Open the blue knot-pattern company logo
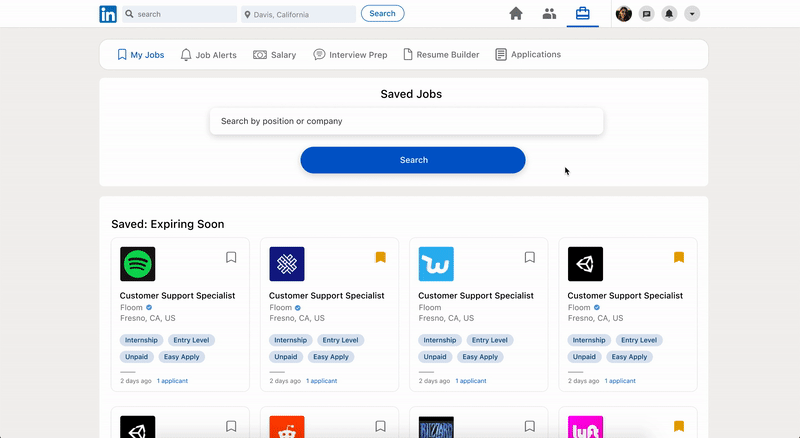This screenshot has height=438, width=800. pyautogui.click(x=287, y=264)
